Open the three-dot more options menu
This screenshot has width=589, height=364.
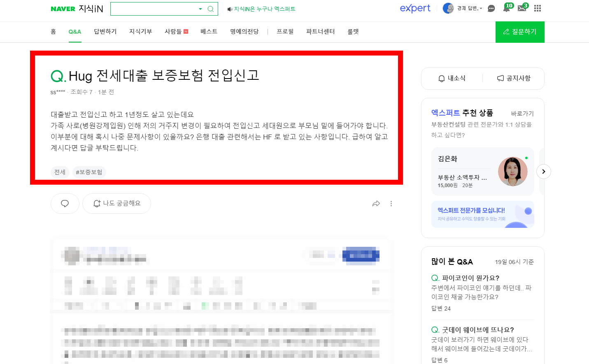pyautogui.click(x=391, y=204)
